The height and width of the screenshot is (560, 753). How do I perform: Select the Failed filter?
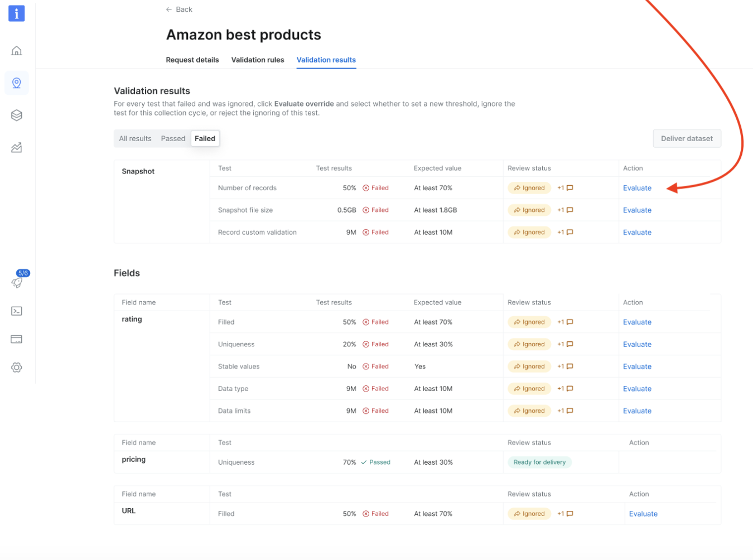[205, 138]
